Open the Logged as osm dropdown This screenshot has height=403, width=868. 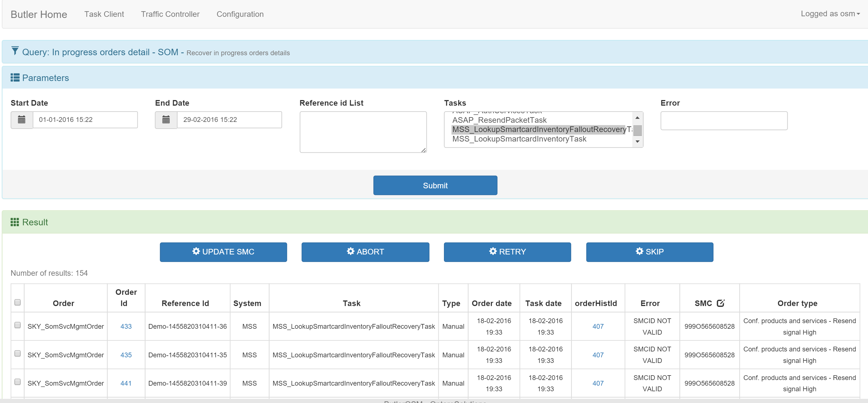click(x=830, y=14)
